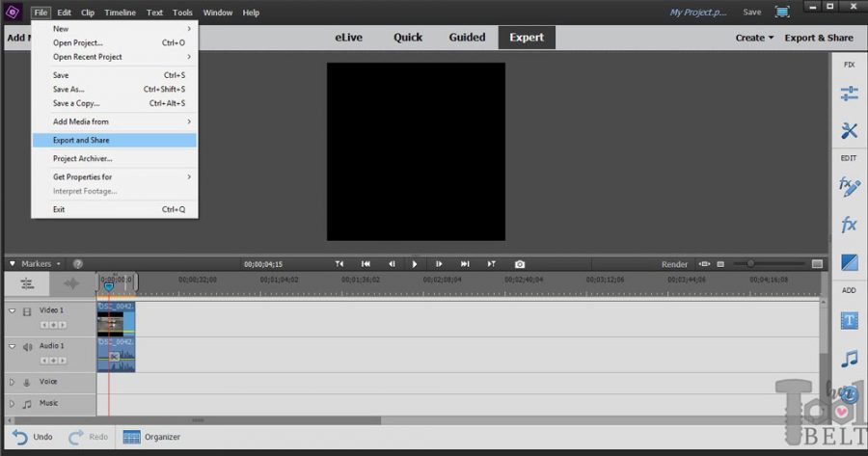Image resolution: width=868 pixels, height=456 pixels.
Task: Click the blue playhead marker
Action: 108,285
